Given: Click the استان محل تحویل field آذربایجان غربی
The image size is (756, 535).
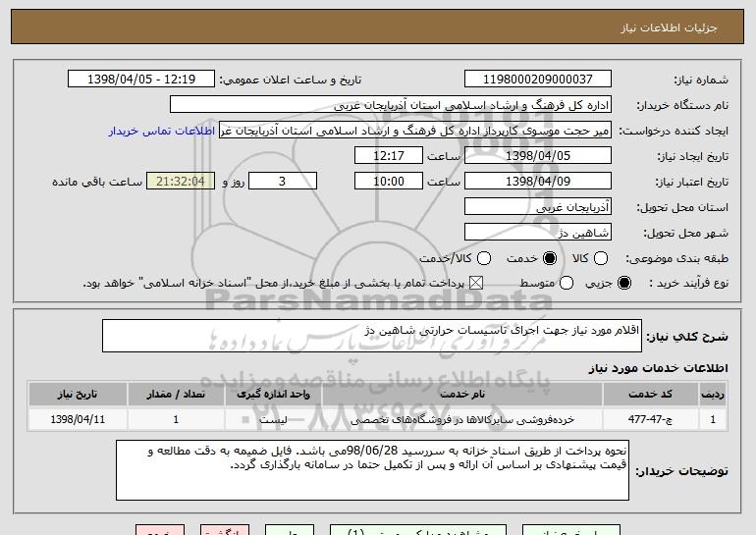Looking at the screenshot, I should pyautogui.click(x=538, y=207).
